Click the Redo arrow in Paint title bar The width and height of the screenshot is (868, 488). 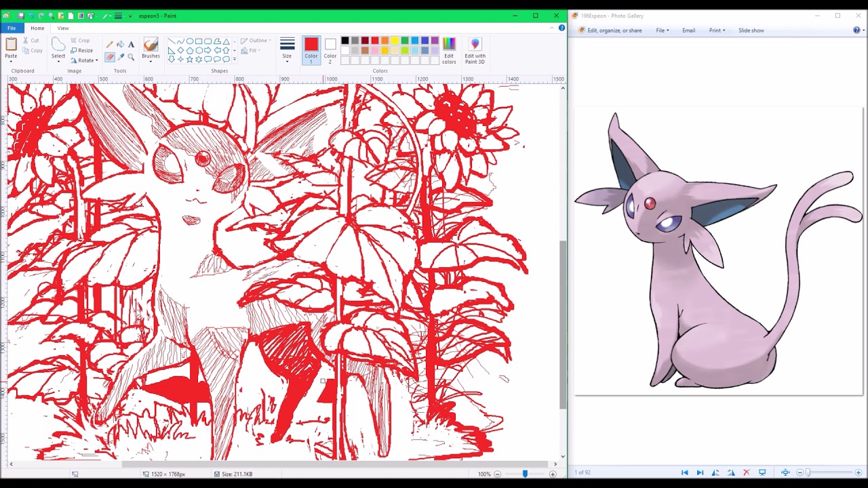point(41,16)
